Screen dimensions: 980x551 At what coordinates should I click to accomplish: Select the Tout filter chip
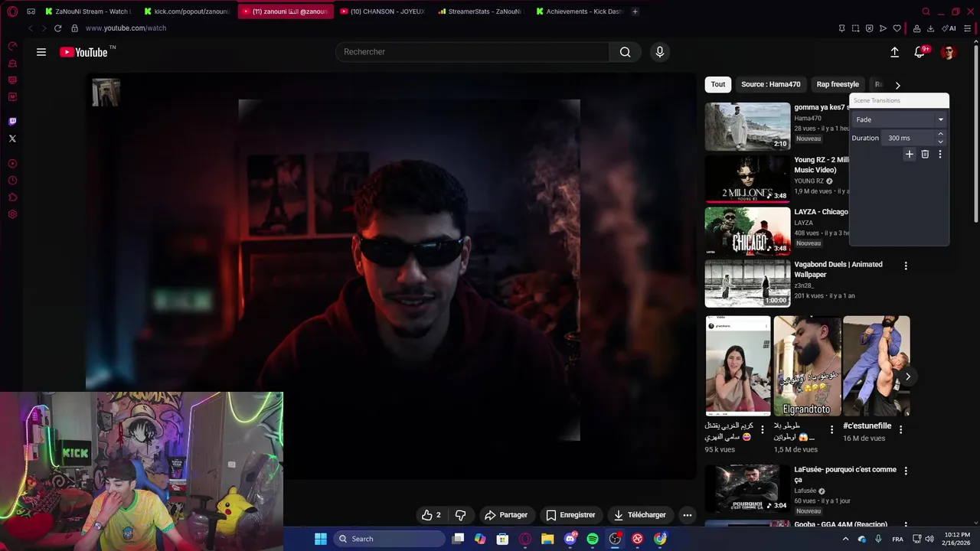tap(718, 84)
